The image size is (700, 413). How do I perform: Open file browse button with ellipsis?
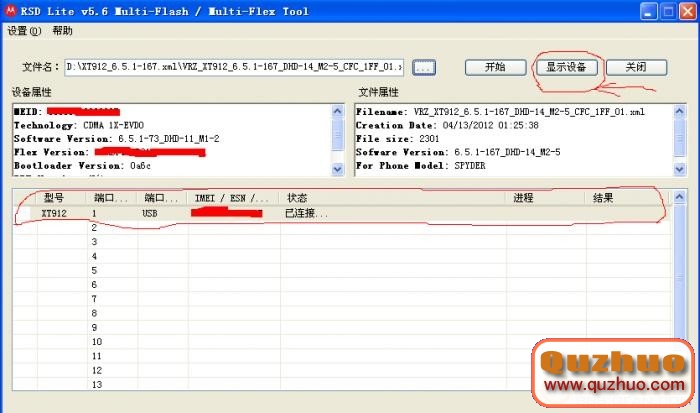point(424,67)
